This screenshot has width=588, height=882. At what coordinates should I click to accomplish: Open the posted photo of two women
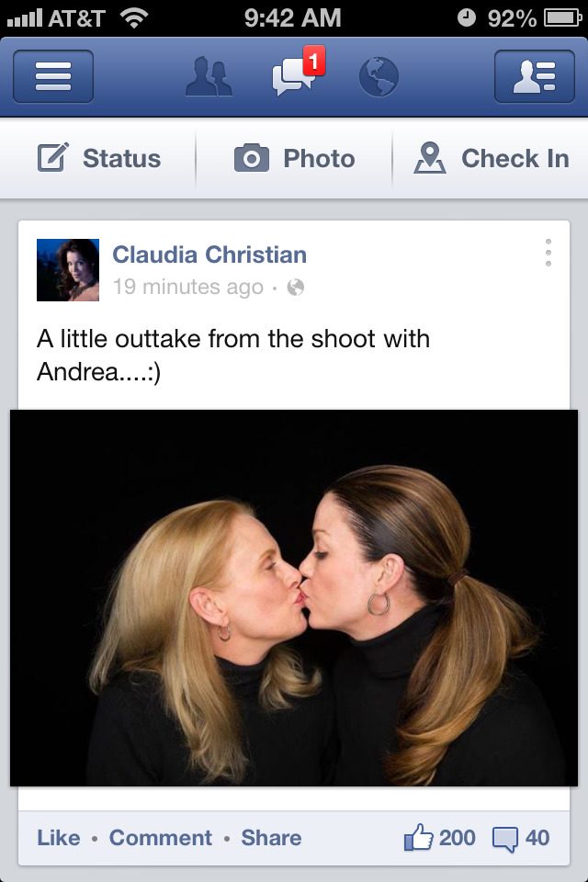[x=294, y=597]
